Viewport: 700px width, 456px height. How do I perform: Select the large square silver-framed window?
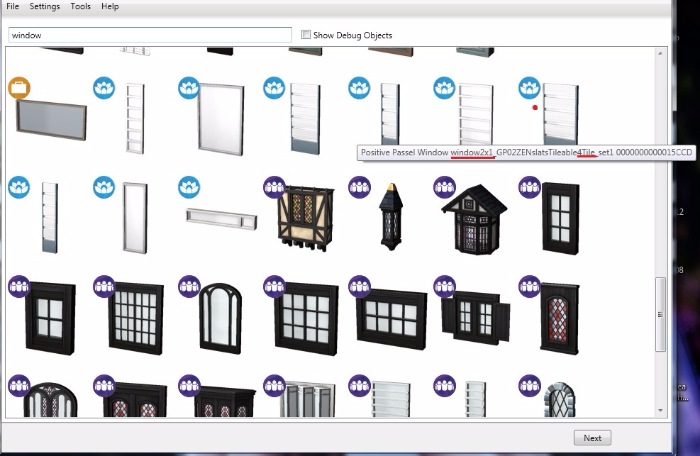(221, 119)
